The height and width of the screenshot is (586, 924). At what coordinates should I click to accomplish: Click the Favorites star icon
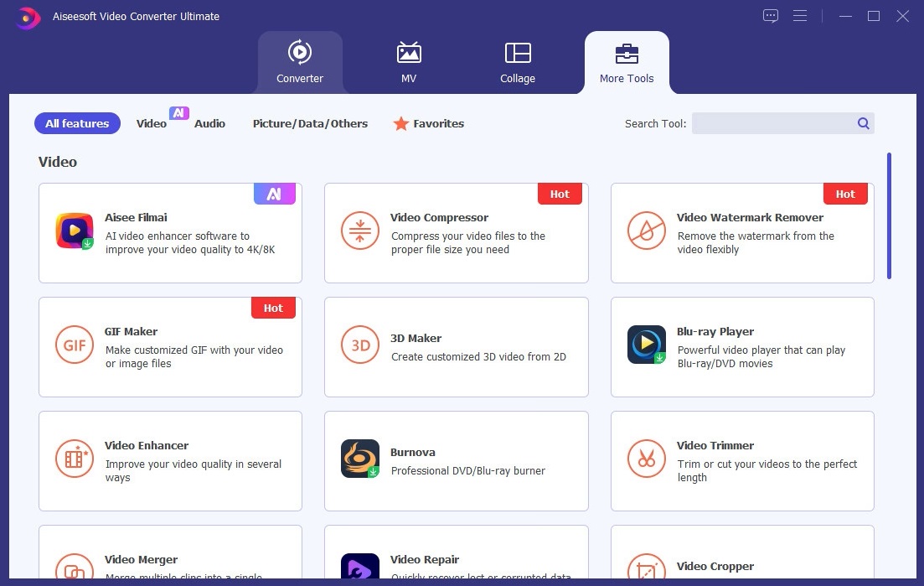(401, 123)
